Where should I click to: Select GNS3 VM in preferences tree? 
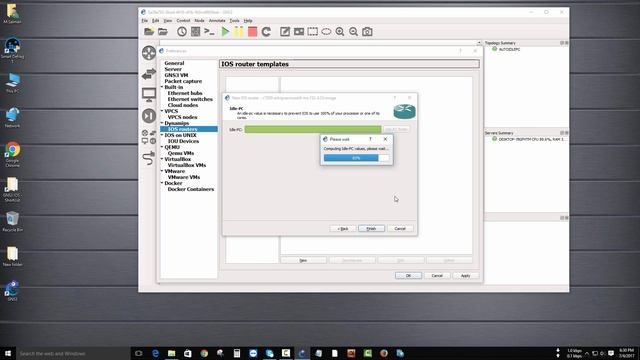click(176, 75)
